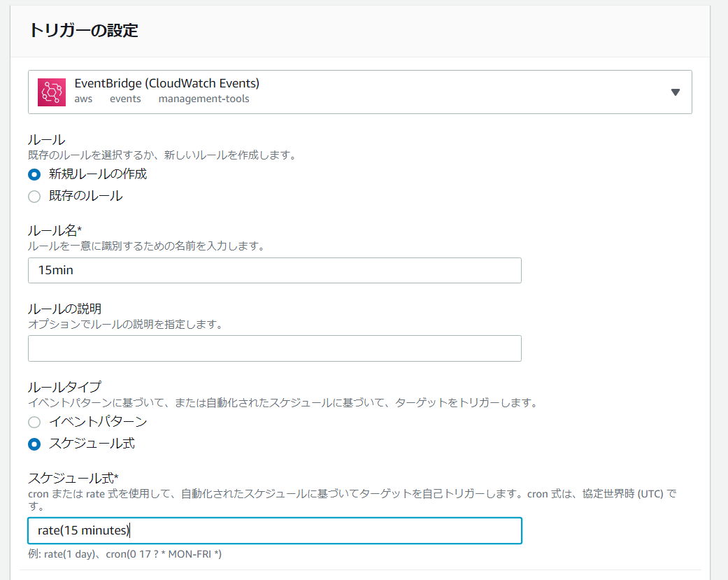Collapse the EventBridge trigger selector chevron
Screen dimensions: 728x580
coord(674,91)
